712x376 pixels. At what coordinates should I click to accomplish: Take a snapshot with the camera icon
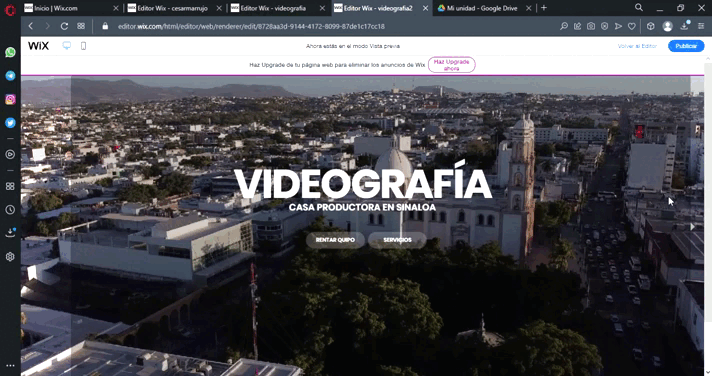[591, 26]
